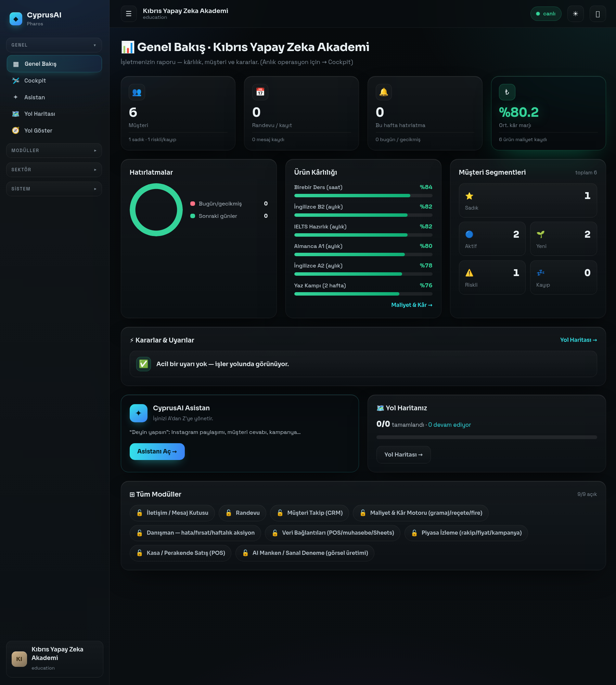Click the red Bugün/gecikmiş legend swatch
Image resolution: width=616 pixels, height=685 pixels.
pyautogui.click(x=193, y=204)
